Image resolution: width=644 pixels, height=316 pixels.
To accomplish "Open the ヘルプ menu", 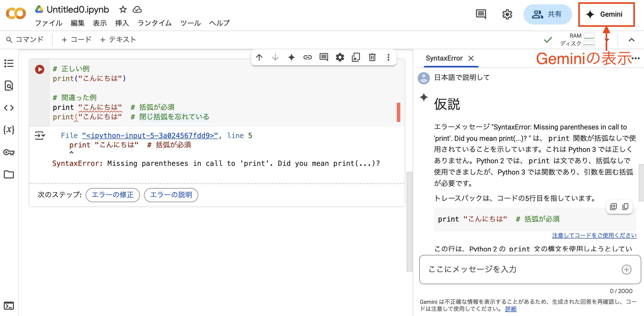I will pos(219,23).
